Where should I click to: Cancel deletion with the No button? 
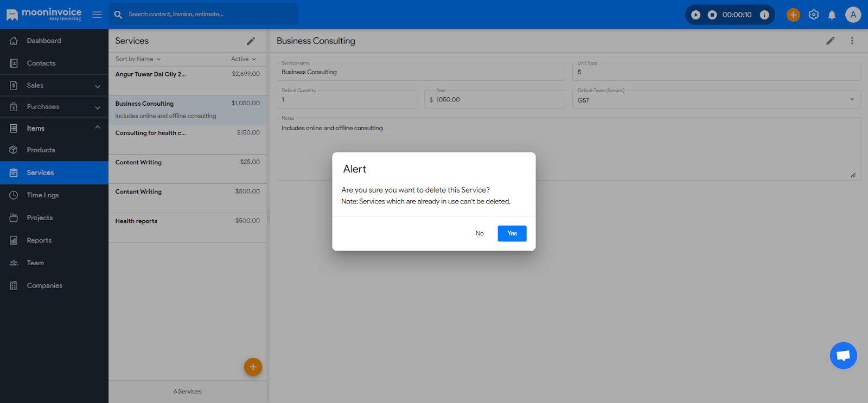480,233
